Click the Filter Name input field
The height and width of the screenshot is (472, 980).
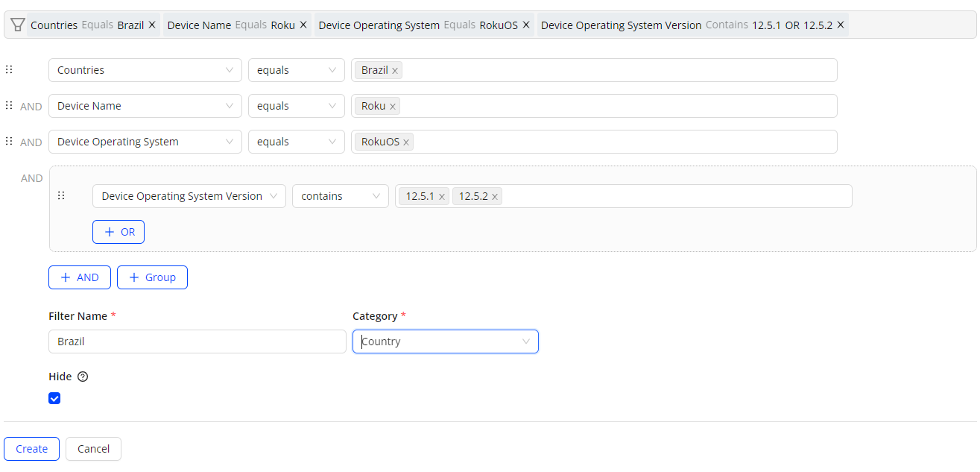pos(197,342)
